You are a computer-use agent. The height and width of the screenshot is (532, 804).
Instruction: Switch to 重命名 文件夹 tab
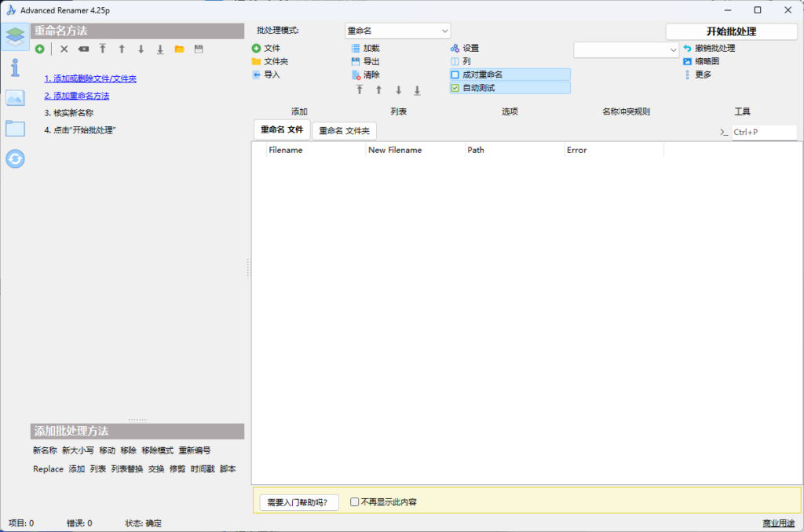point(344,131)
